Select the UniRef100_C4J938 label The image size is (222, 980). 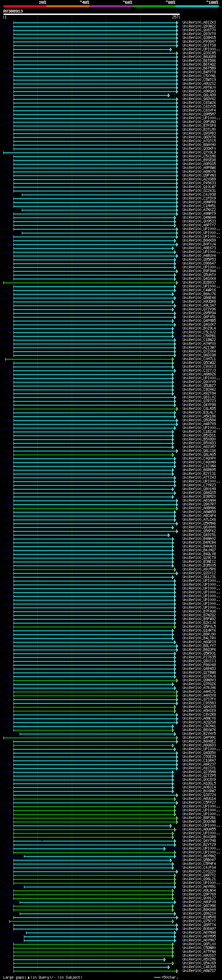click(199, 194)
